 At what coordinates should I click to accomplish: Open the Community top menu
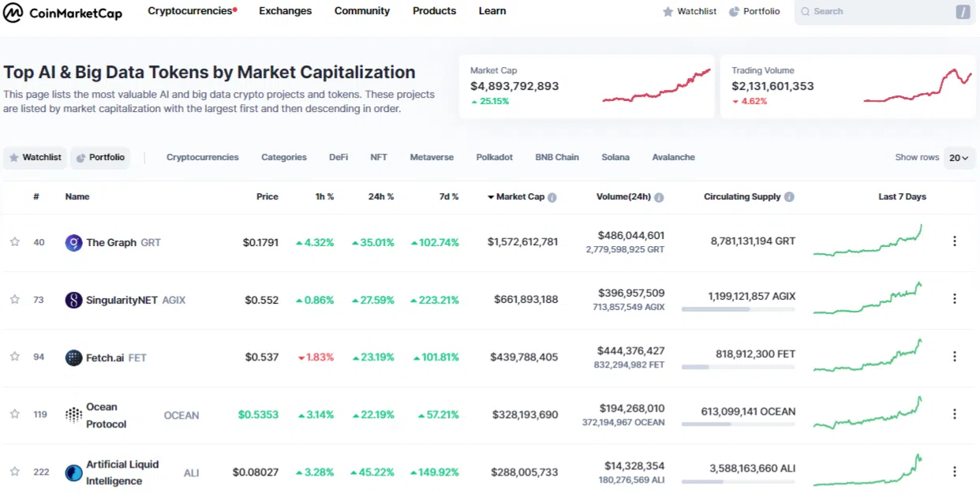click(362, 11)
